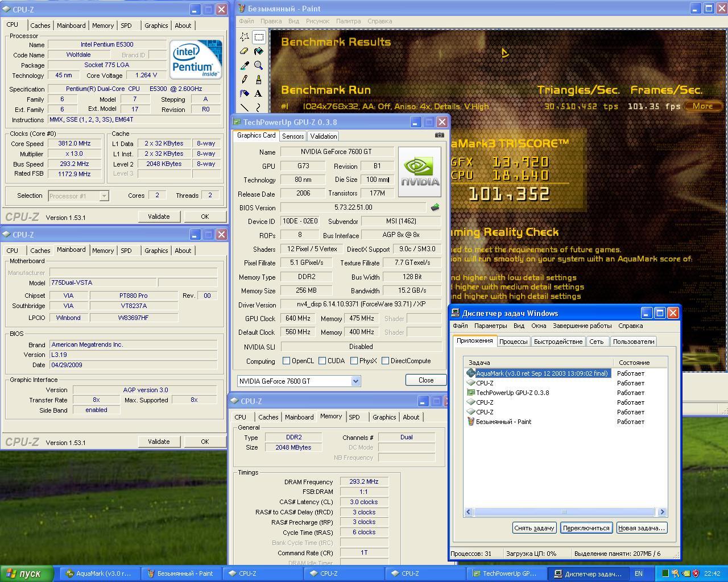This screenshot has width=728, height=582.
Task: Click the Состояние column header
Action: (x=640, y=363)
